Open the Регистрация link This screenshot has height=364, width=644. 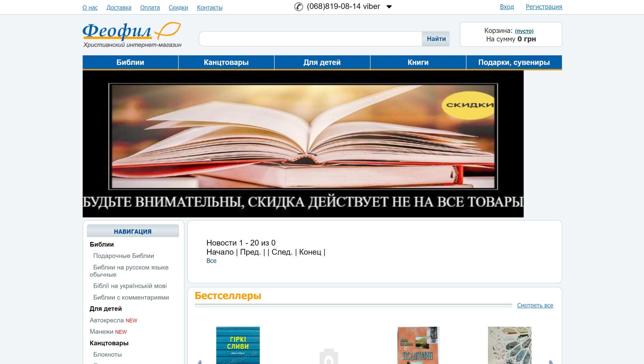(544, 7)
